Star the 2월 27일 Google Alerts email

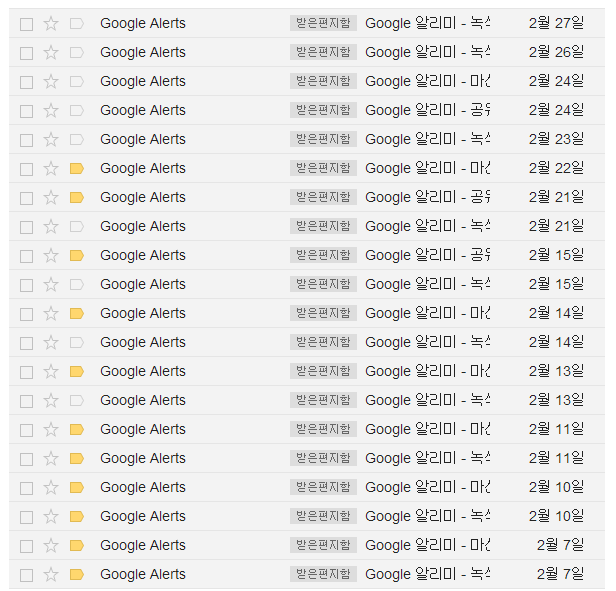51,24
